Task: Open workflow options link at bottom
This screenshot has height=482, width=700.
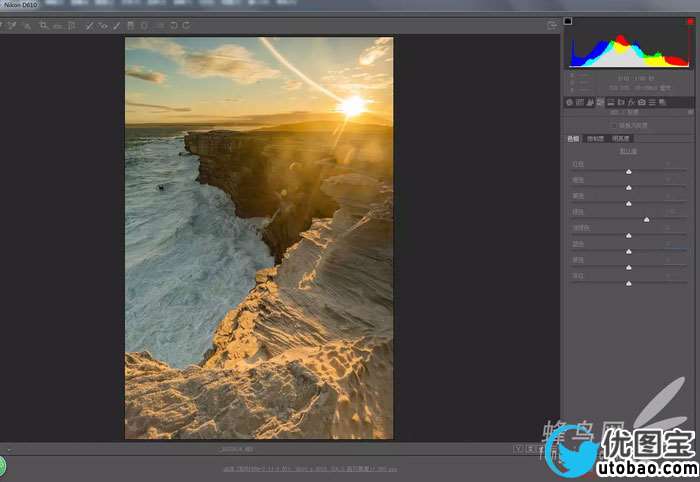Action: 310,469
